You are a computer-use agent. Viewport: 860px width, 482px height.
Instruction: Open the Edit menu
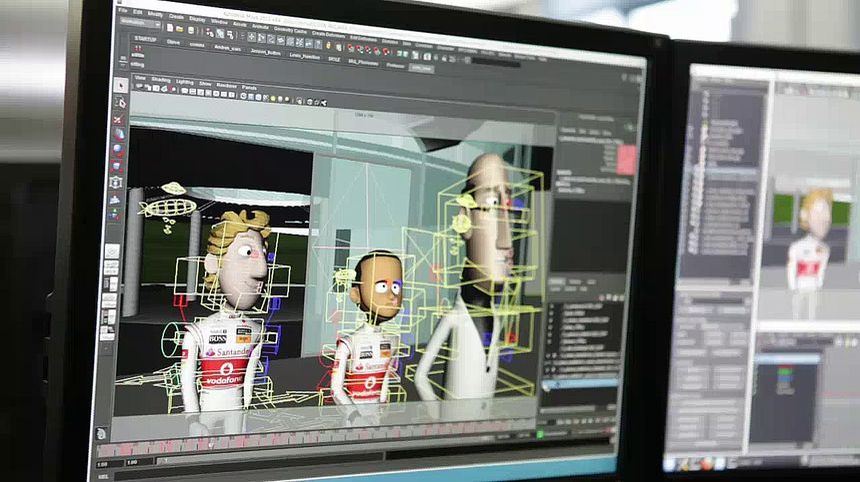tap(138, 12)
